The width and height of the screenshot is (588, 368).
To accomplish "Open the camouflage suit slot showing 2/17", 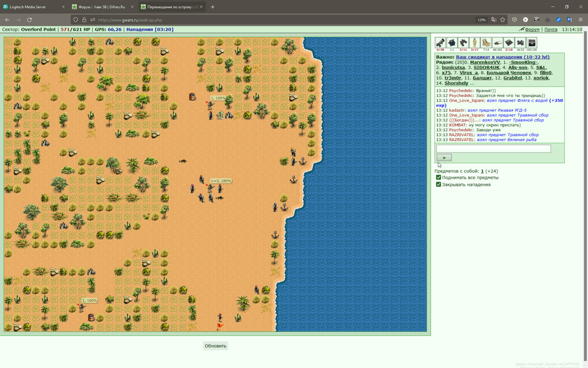I will [475, 43].
